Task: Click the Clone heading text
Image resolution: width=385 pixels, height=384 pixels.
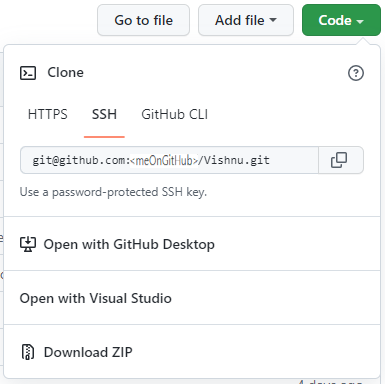Action: point(65,72)
